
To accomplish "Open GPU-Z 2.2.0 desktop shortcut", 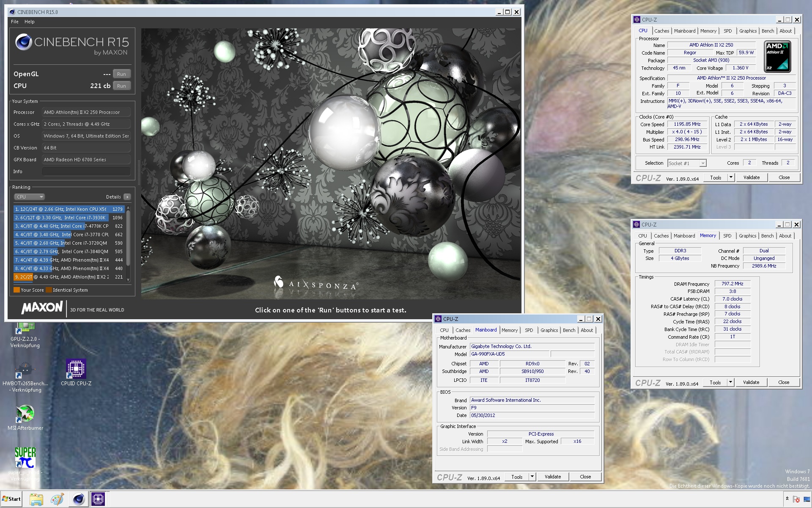I will (25, 334).
